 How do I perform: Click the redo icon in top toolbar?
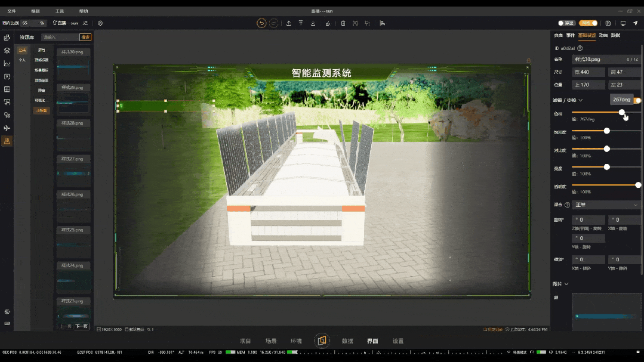point(274,23)
